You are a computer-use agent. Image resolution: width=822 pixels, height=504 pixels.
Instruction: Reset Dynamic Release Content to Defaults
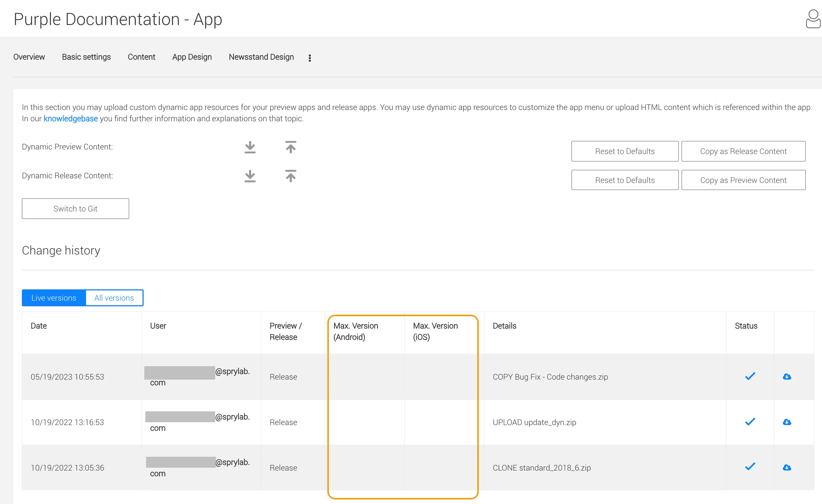click(x=625, y=180)
